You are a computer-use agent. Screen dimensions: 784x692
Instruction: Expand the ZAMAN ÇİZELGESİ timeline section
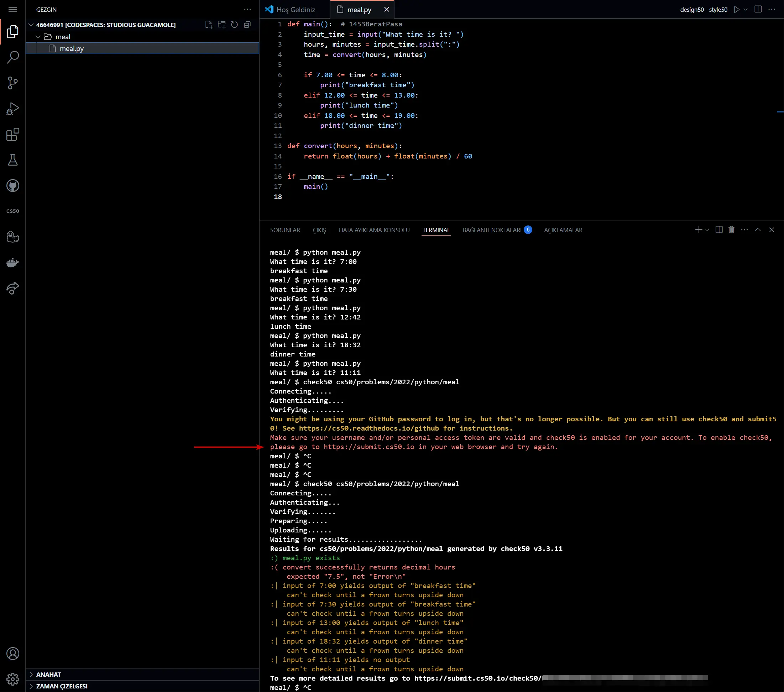(x=142, y=686)
